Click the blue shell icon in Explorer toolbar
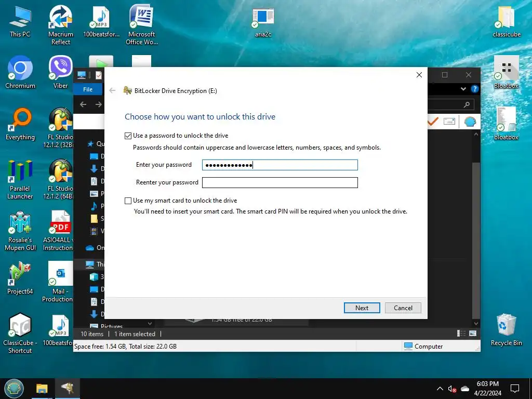Image resolution: width=532 pixels, height=399 pixels. pos(470,122)
